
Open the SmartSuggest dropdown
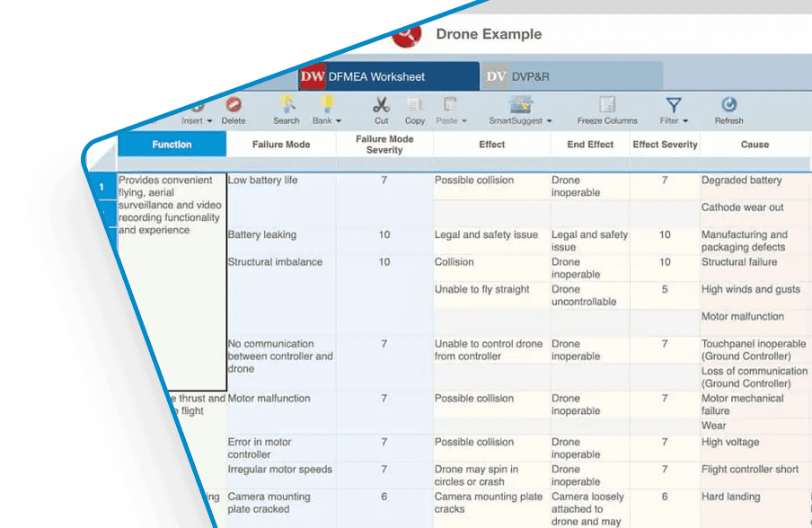(x=520, y=120)
